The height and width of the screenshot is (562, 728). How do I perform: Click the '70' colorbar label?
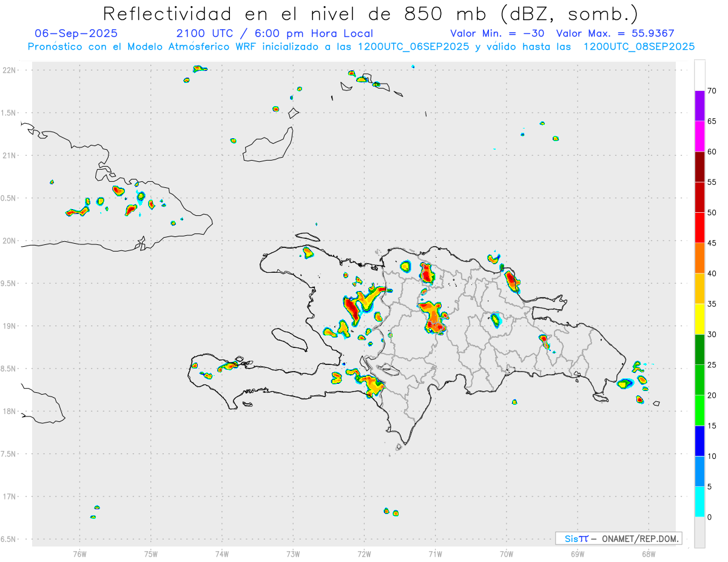pyautogui.click(x=712, y=91)
